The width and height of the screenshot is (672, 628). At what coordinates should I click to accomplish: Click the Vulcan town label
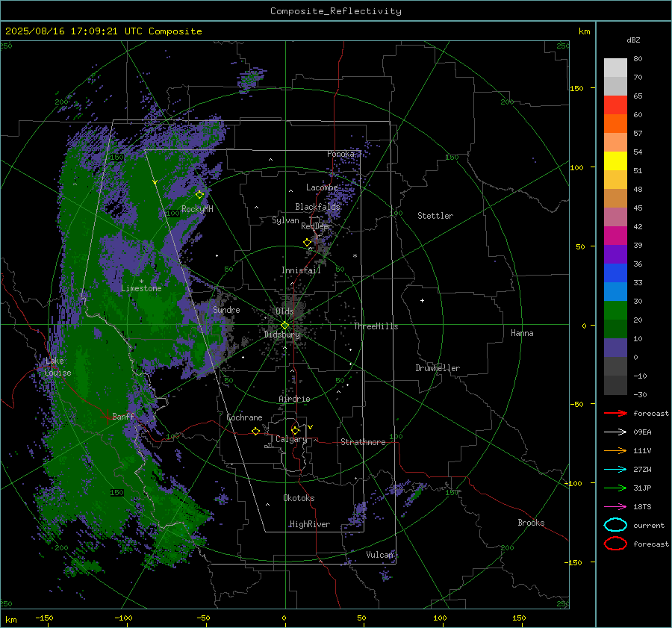tap(379, 555)
